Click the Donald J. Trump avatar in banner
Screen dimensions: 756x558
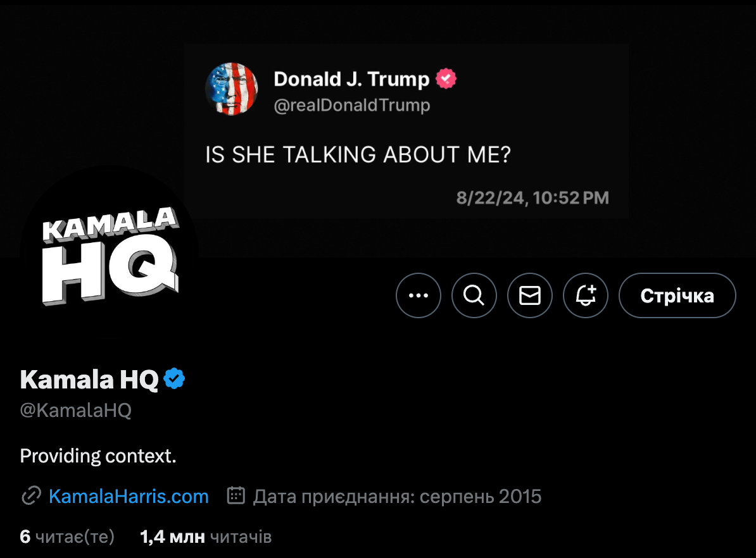click(x=232, y=89)
